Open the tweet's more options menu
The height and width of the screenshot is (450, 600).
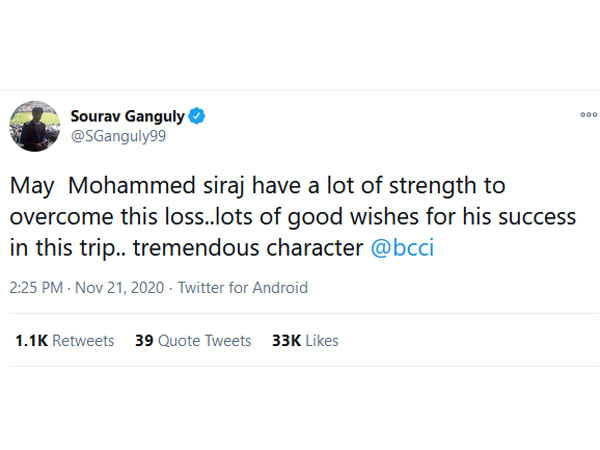point(588,115)
